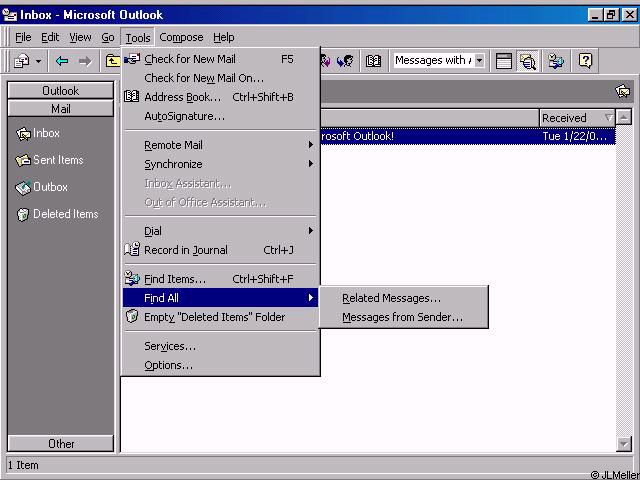This screenshot has width=640, height=480.
Task: Click the Other group button
Action: (61, 444)
